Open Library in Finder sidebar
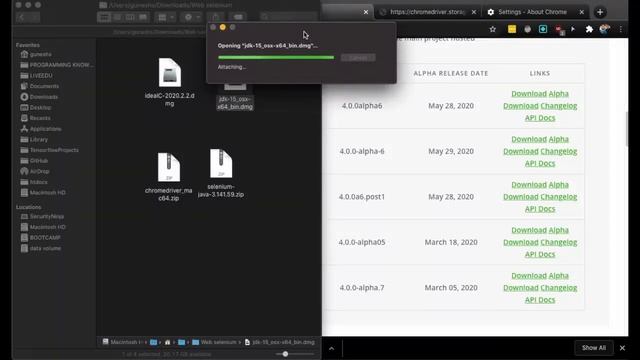This screenshot has width=640, height=360. coord(34,139)
